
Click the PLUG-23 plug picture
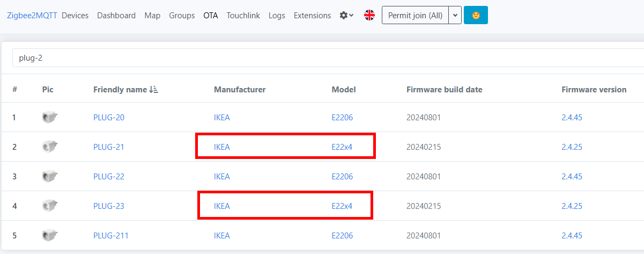pyautogui.click(x=49, y=206)
